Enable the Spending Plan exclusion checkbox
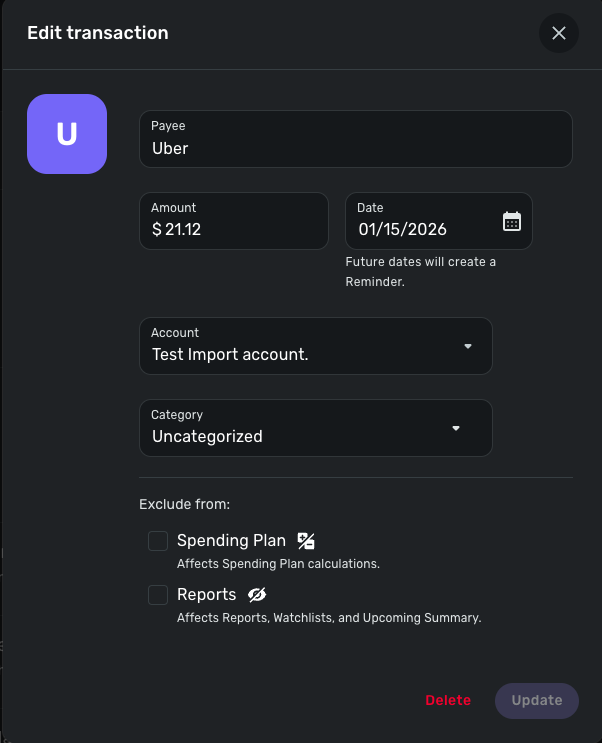The image size is (602, 743). (158, 541)
